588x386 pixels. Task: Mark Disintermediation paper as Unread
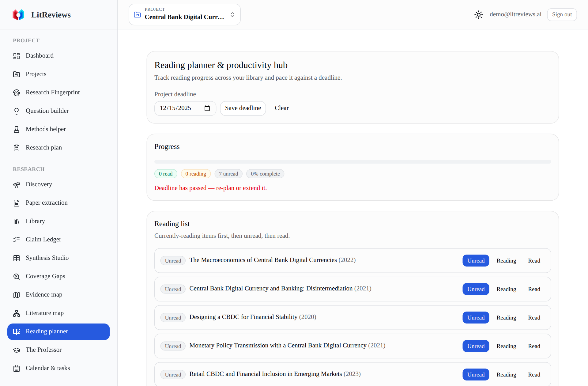coord(476,289)
